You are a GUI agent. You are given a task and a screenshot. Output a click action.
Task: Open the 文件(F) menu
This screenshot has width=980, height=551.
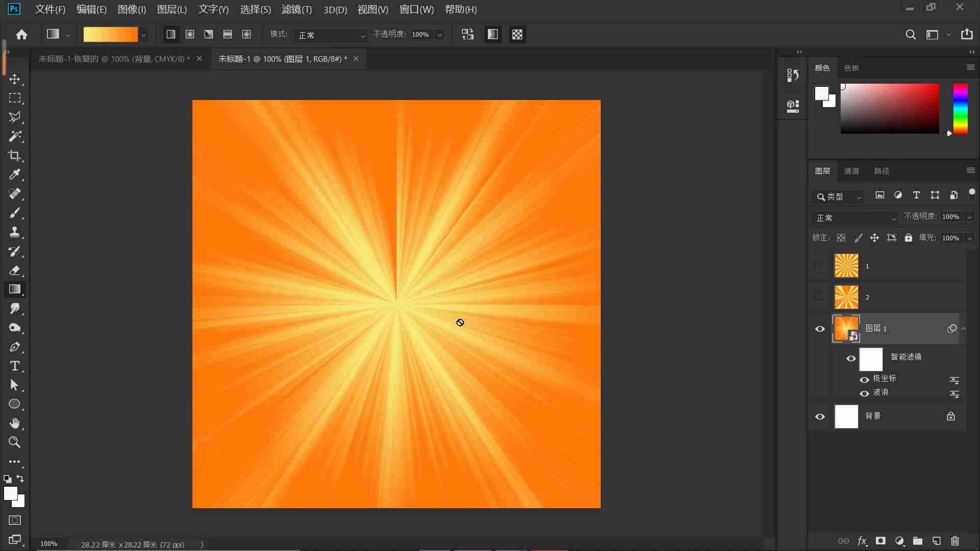click(x=50, y=9)
